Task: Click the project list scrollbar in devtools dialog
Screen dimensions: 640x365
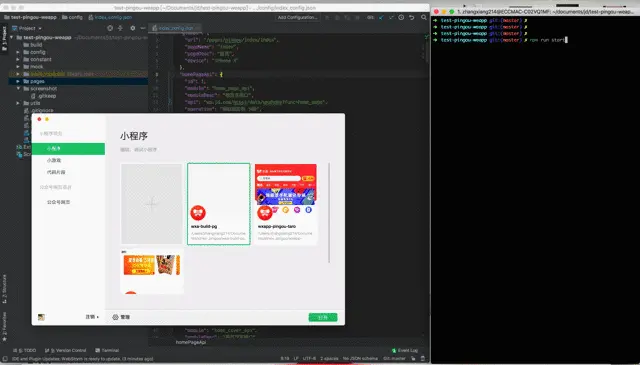Action: coord(329,212)
